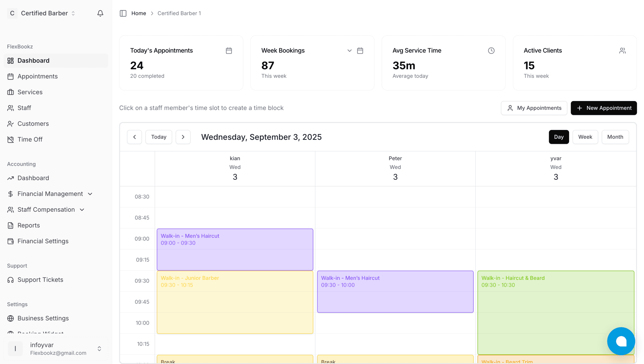Click calendar icon in Week Bookings card
Screen dimensions: 644x364
pyautogui.click(x=360, y=50)
